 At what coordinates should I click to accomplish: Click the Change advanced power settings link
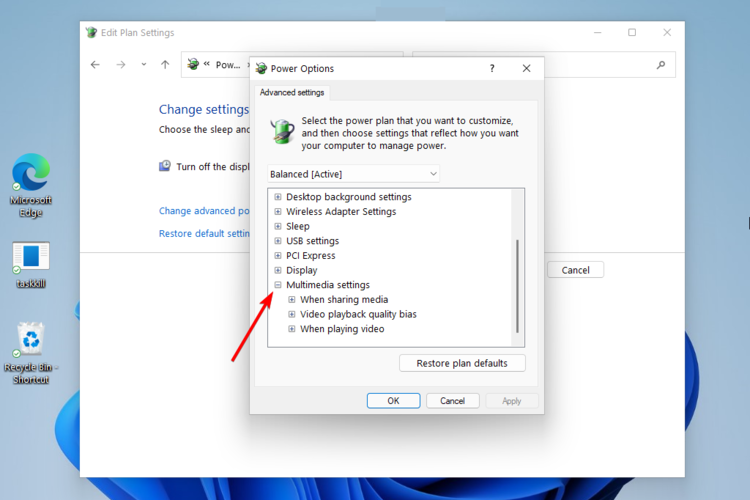(x=204, y=211)
